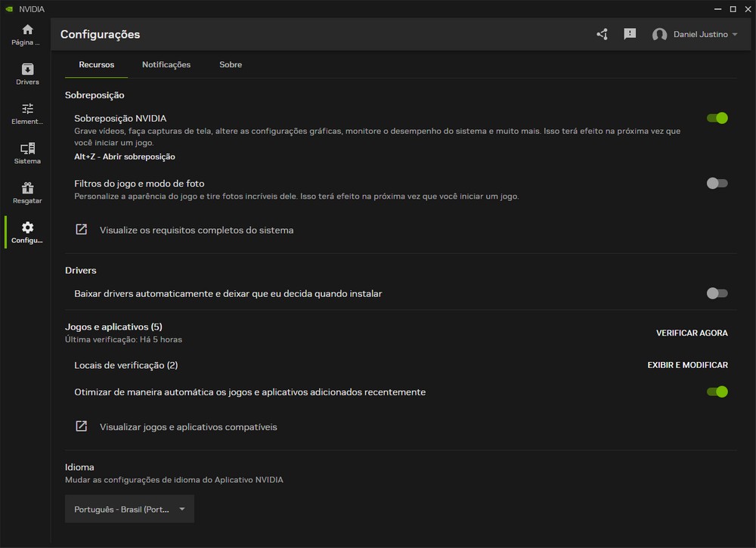Disable the Sobreposição NVIDIA toggle
Viewport: 756px width, 548px height.
point(717,118)
